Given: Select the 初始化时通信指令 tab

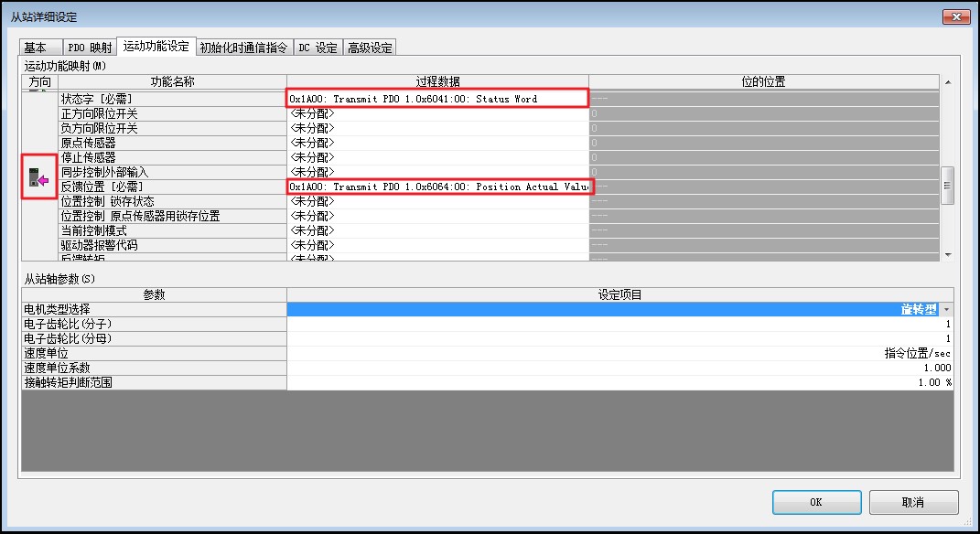Looking at the screenshot, I should point(243,48).
